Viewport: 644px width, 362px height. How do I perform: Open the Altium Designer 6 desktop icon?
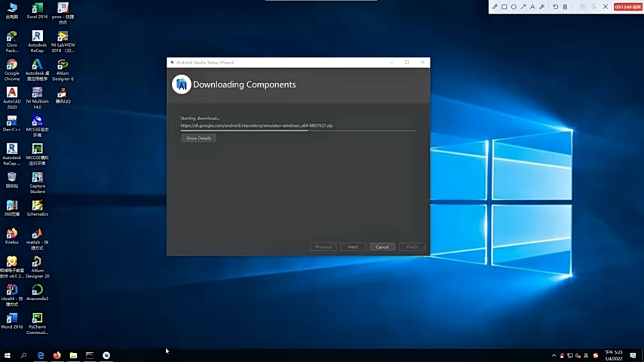(63, 70)
